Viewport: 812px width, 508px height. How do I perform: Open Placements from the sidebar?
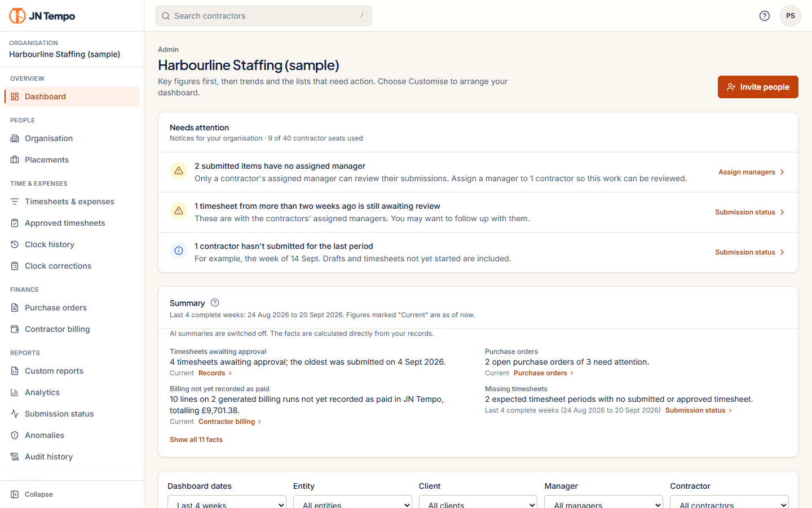(x=72, y=160)
